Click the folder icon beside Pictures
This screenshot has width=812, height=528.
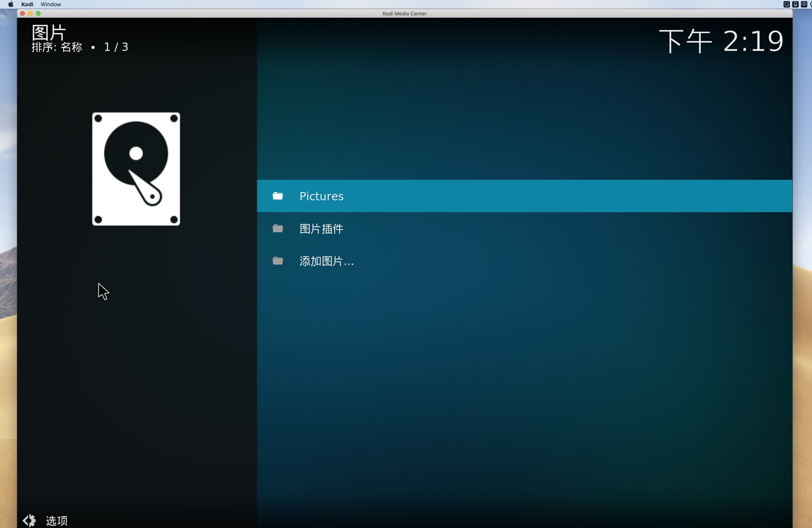click(278, 196)
